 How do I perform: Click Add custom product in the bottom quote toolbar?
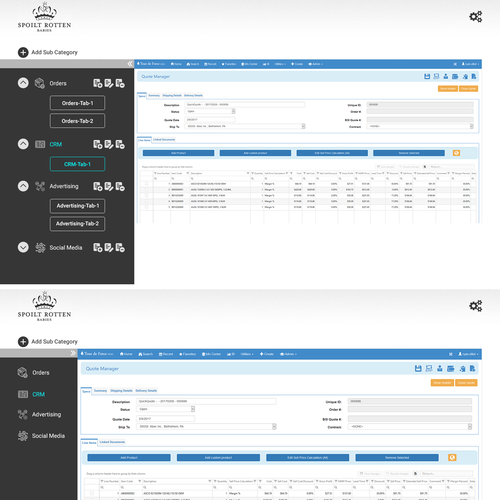[218, 458]
